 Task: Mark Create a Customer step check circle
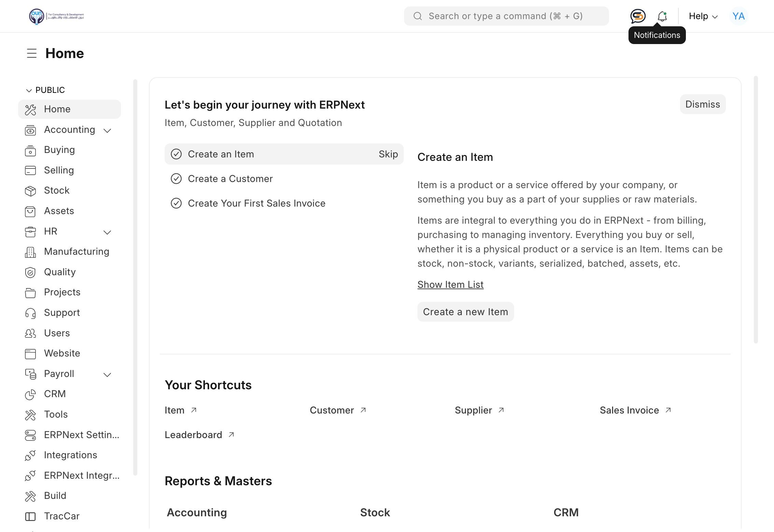click(176, 179)
